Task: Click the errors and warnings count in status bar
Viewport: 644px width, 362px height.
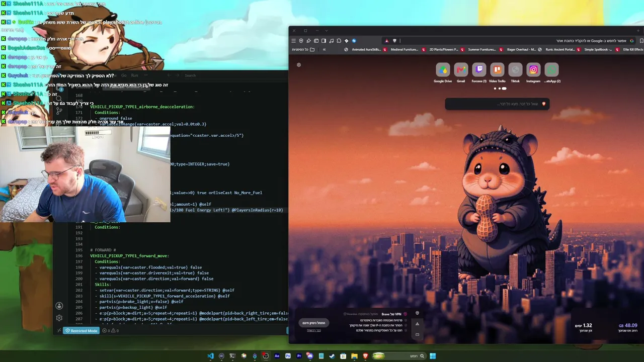Action: tap(111, 331)
